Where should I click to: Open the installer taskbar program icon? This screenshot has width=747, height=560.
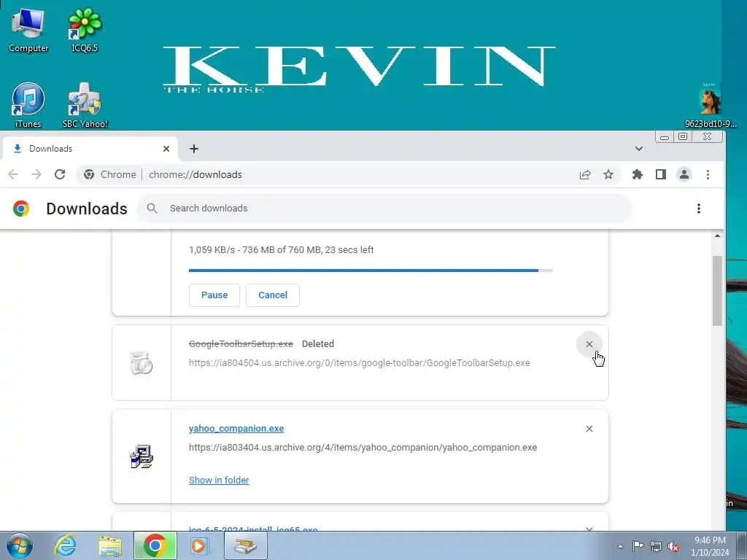click(x=245, y=545)
